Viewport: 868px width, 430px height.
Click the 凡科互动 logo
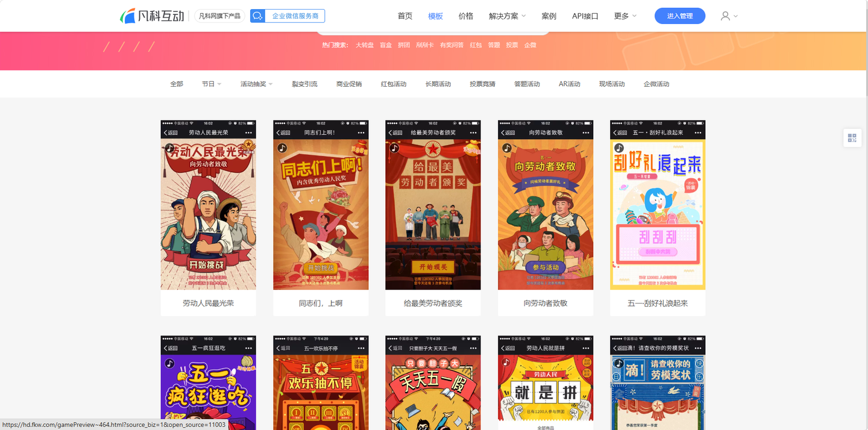point(152,16)
